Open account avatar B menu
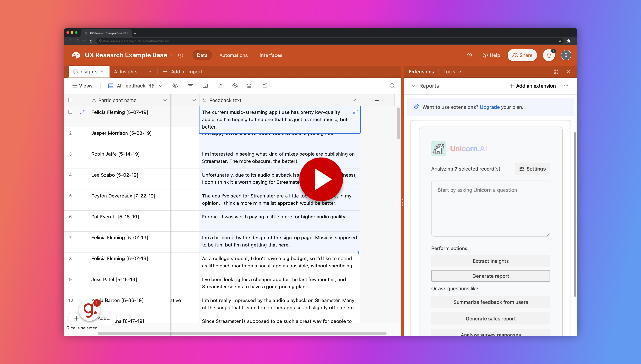This screenshot has height=364, width=641. [566, 55]
